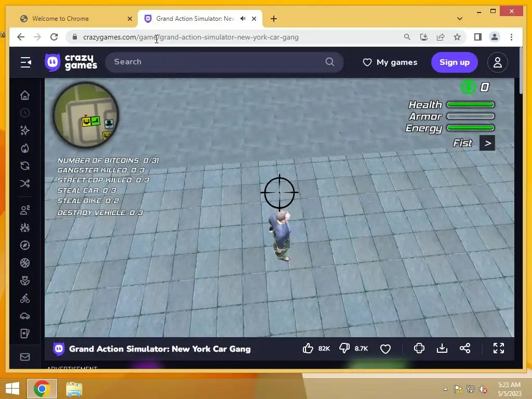Open Adventure compass sidebar icon
The width and height of the screenshot is (532, 399).
25,245
